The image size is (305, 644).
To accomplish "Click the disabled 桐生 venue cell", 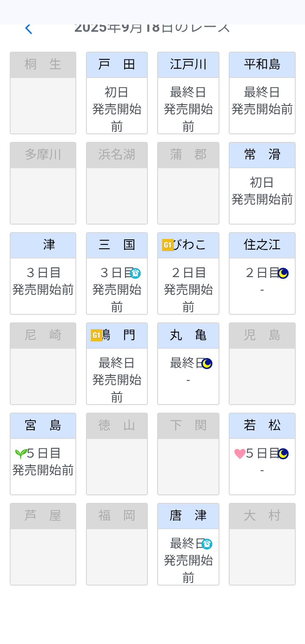I will 43,93.
